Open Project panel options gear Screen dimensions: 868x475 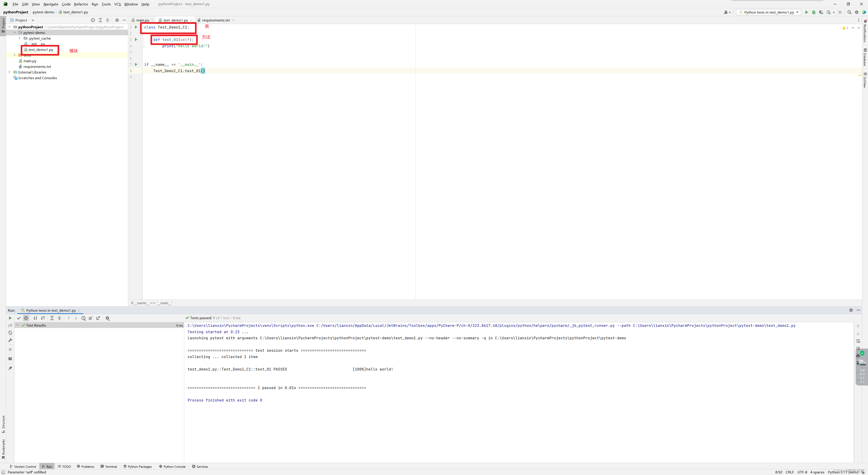pos(117,20)
